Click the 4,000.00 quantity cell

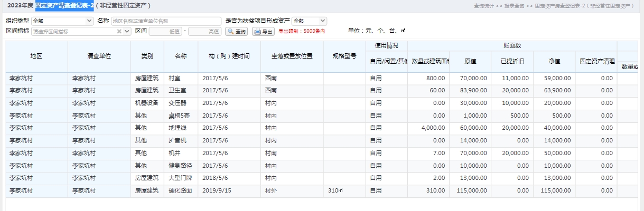point(428,128)
